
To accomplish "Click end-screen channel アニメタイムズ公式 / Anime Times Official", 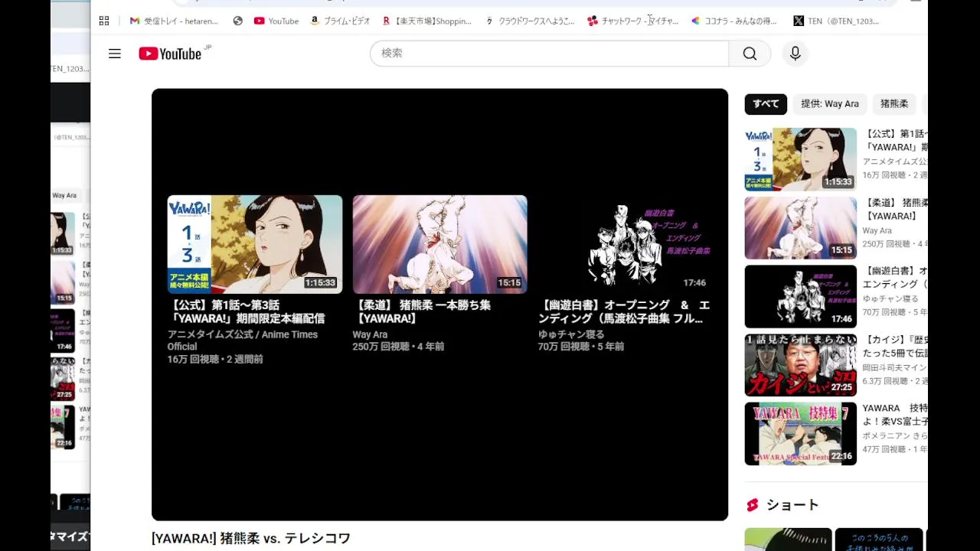I will pyautogui.click(x=243, y=341).
